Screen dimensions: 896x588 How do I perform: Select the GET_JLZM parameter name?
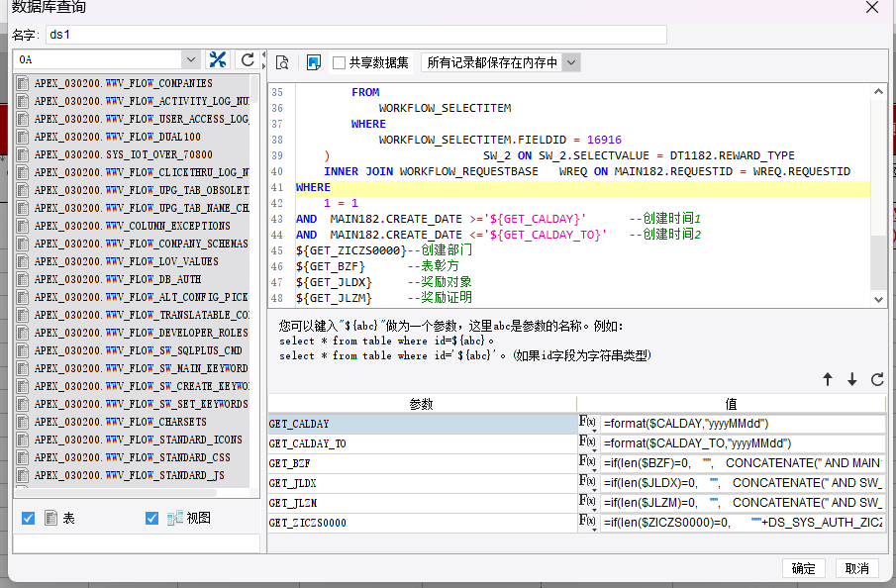click(293, 503)
